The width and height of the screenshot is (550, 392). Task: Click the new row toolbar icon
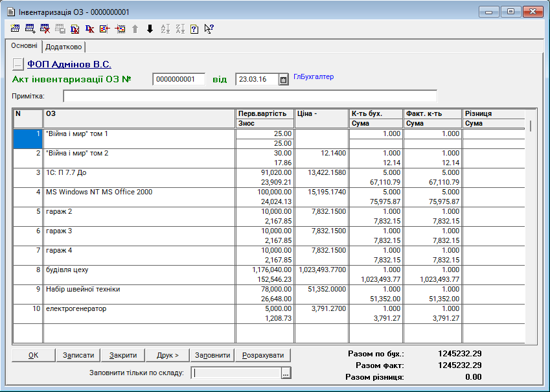pos(16,29)
